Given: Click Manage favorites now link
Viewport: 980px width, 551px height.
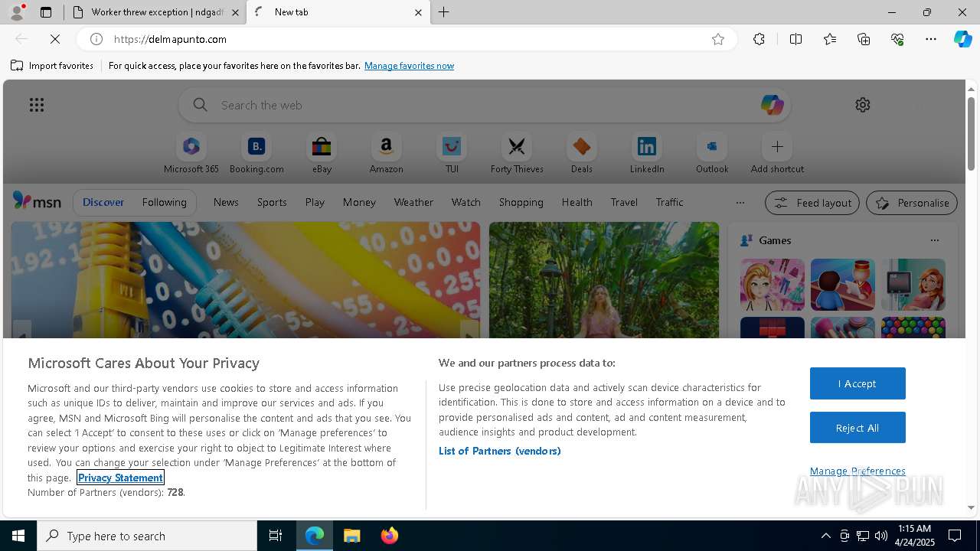Looking at the screenshot, I should point(409,66).
